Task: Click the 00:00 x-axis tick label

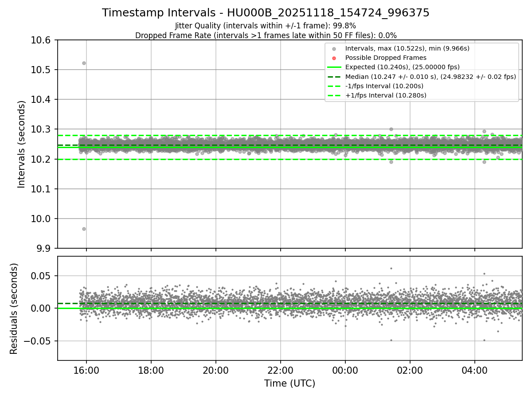Action: [345, 370]
